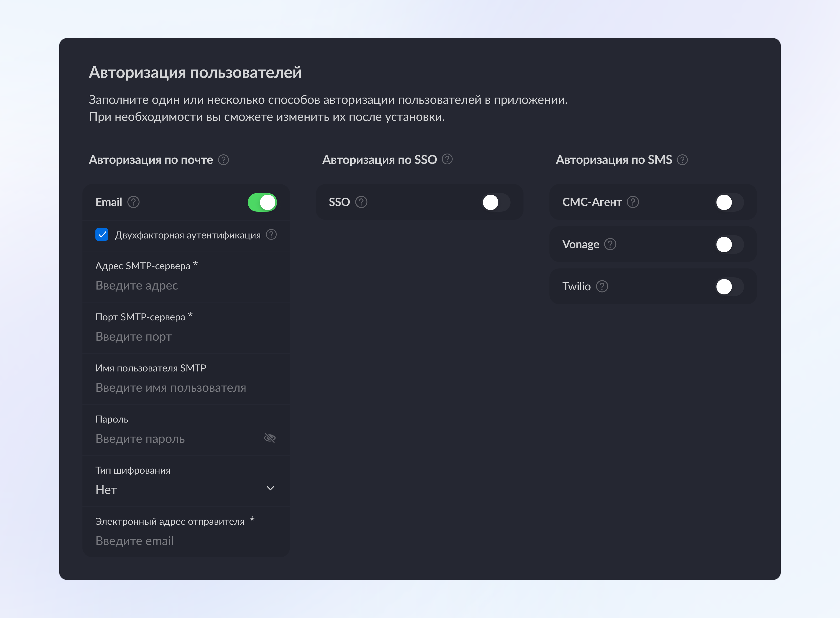This screenshot has height=618, width=840.
Task: Disable the Email authorization toggle
Action: click(x=262, y=202)
